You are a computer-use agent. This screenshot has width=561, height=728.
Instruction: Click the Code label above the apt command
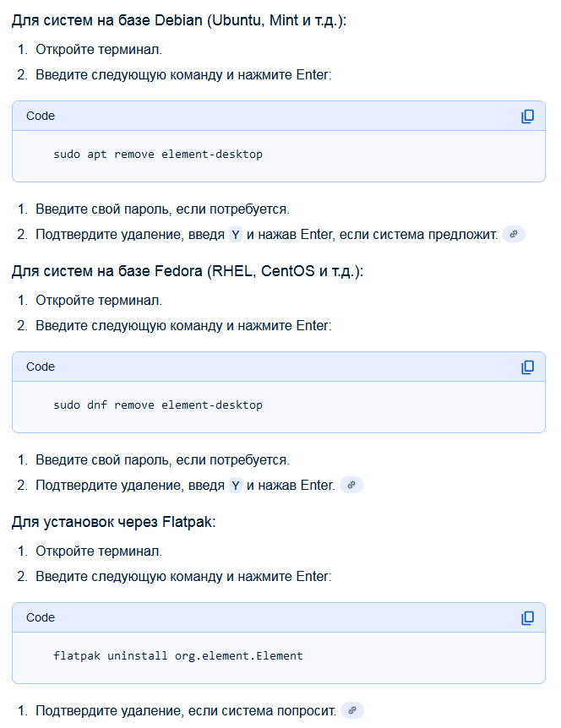tap(41, 117)
